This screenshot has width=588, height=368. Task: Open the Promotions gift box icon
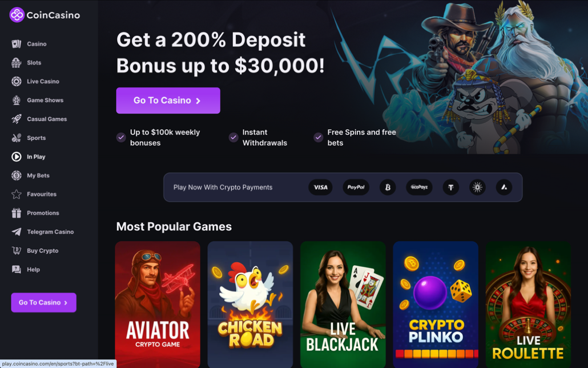16,213
